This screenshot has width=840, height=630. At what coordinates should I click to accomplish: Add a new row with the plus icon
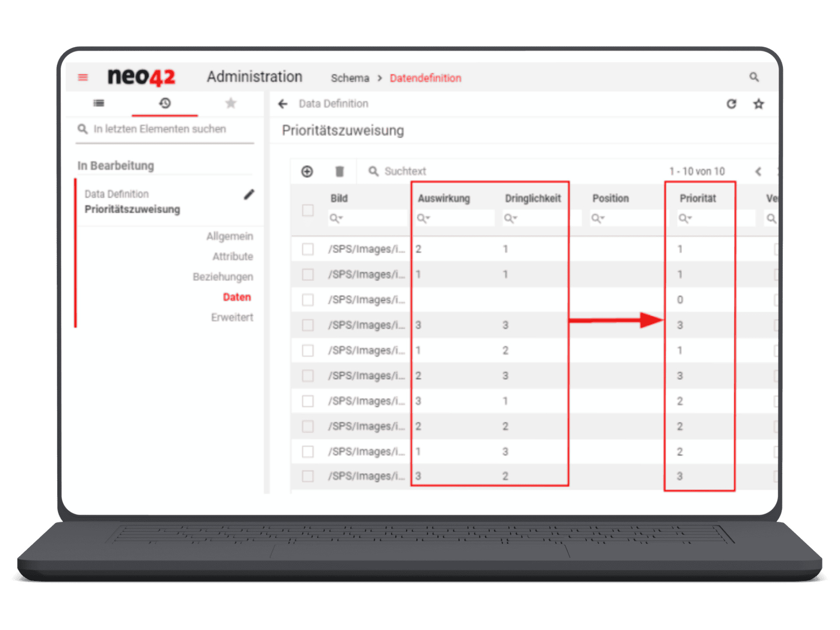(307, 171)
